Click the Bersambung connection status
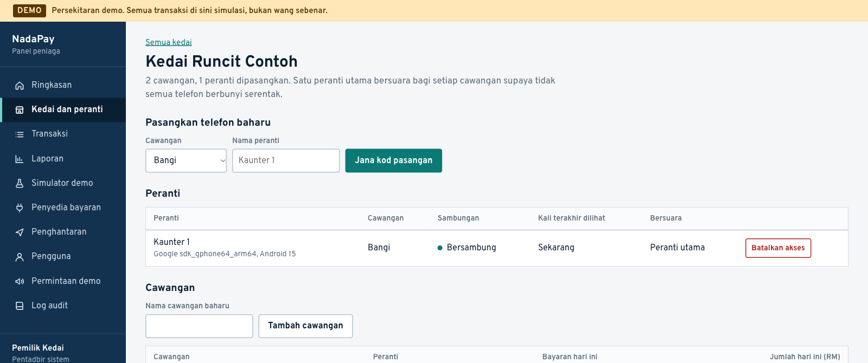This screenshot has height=363, width=868. (467, 248)
